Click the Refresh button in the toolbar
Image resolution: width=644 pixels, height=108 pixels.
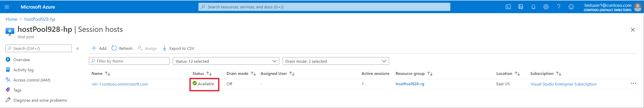[122, 48]
